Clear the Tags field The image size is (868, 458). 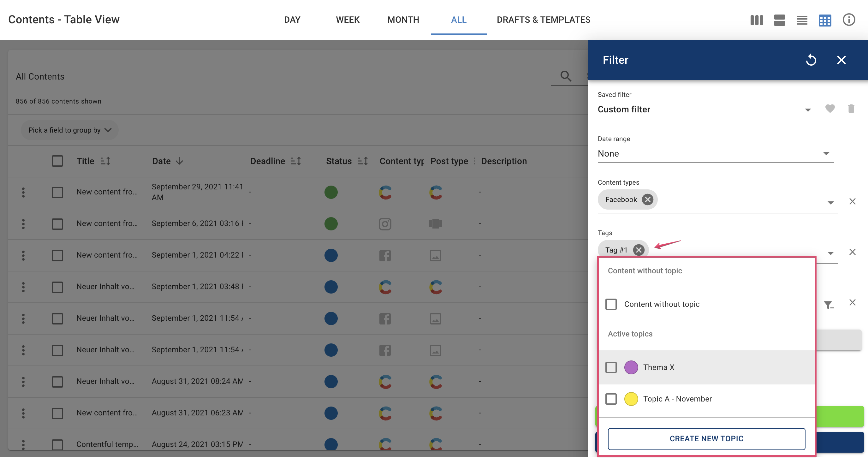853,252
